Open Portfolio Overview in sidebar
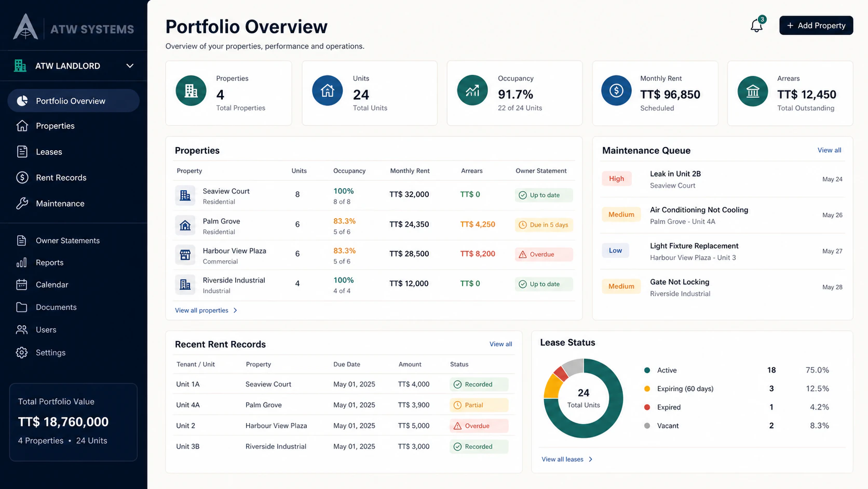The image size is (868, 489). click(x=74, y=100)
